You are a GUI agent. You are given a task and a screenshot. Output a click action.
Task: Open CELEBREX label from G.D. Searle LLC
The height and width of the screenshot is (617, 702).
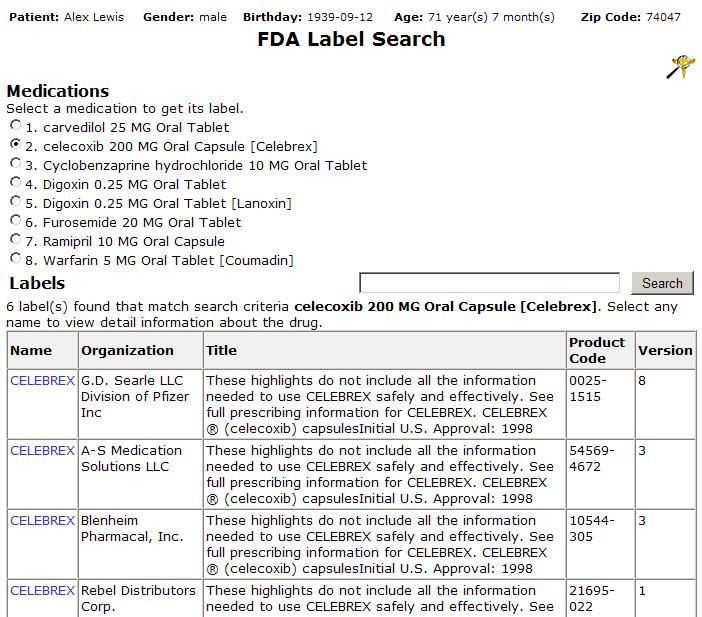[x=43, y=381]
